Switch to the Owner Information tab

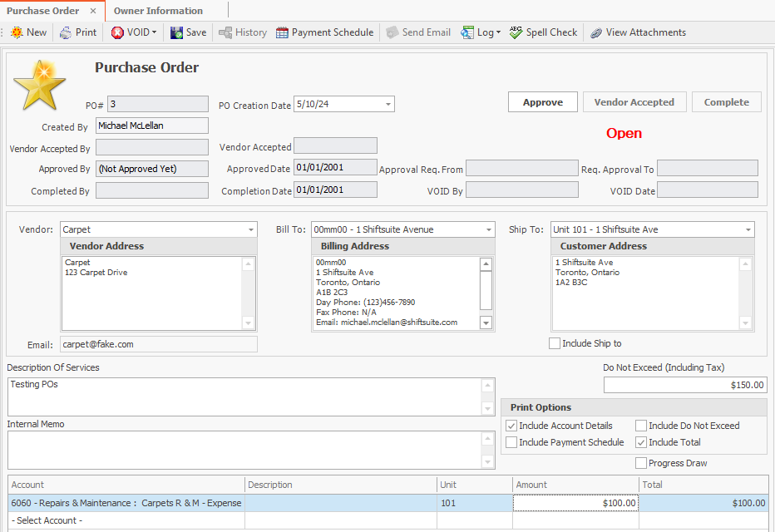(x=158, y=11)
